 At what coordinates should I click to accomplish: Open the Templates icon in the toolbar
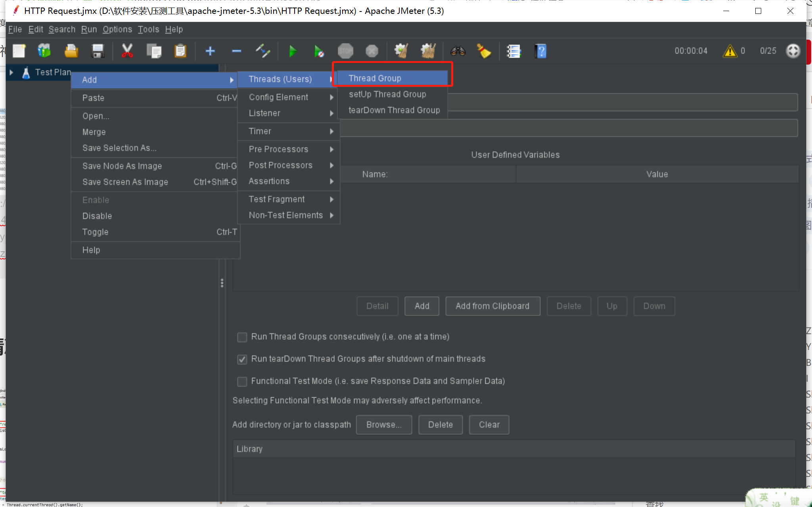44,51
